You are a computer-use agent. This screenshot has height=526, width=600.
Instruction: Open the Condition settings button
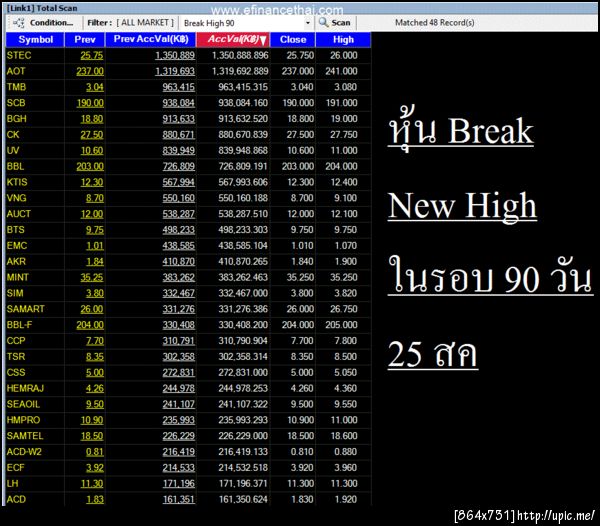(x=44, y=23)
